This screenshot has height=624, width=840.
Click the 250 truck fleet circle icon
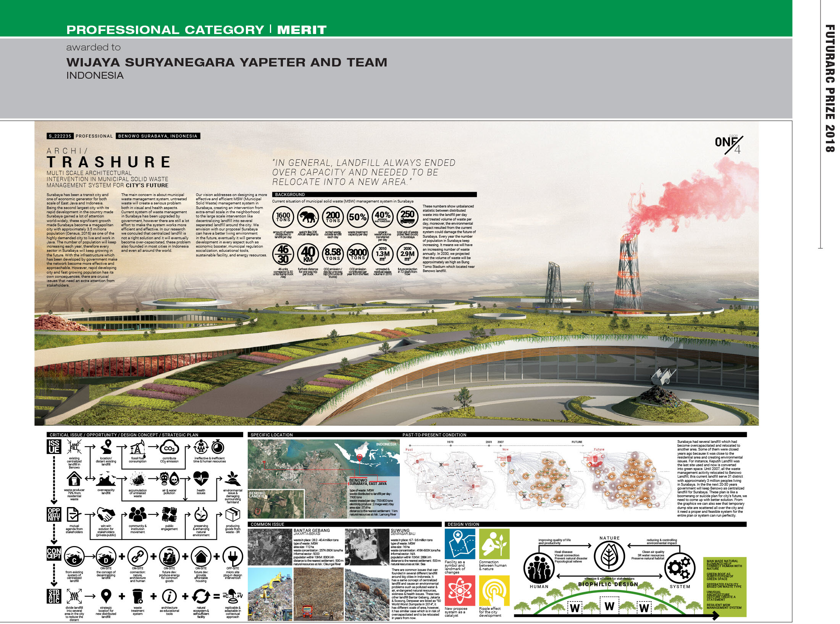407,217
